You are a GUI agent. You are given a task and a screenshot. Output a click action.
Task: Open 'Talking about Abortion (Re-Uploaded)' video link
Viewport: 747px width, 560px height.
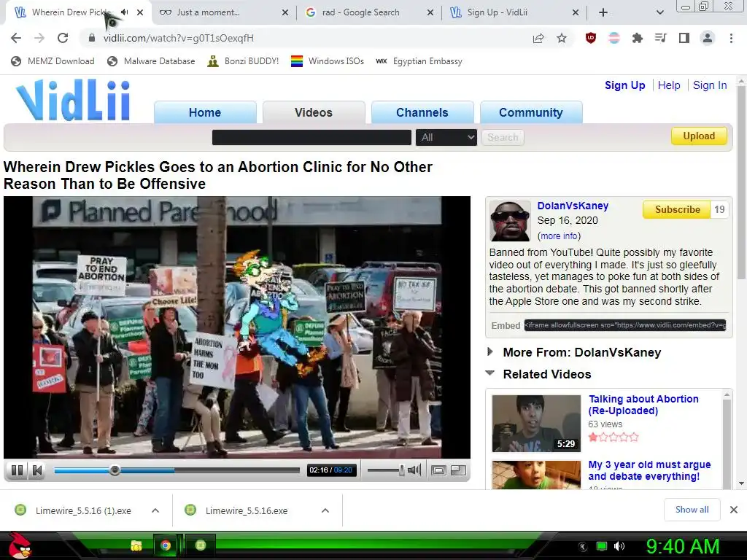[x=643, y=405]
